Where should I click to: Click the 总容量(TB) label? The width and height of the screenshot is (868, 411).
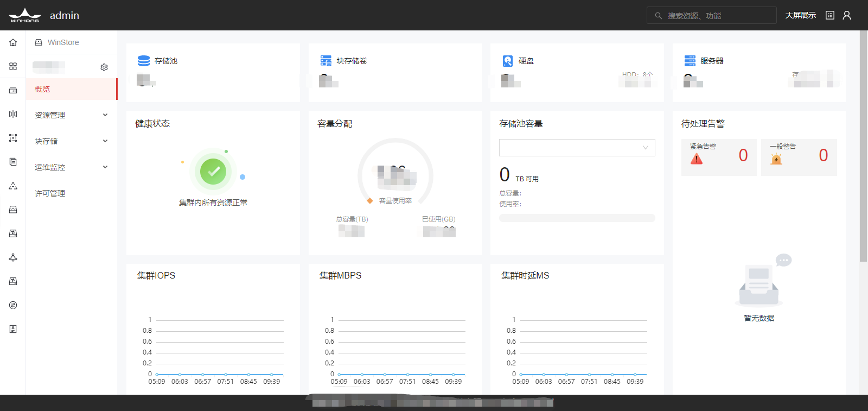(352, 219)
